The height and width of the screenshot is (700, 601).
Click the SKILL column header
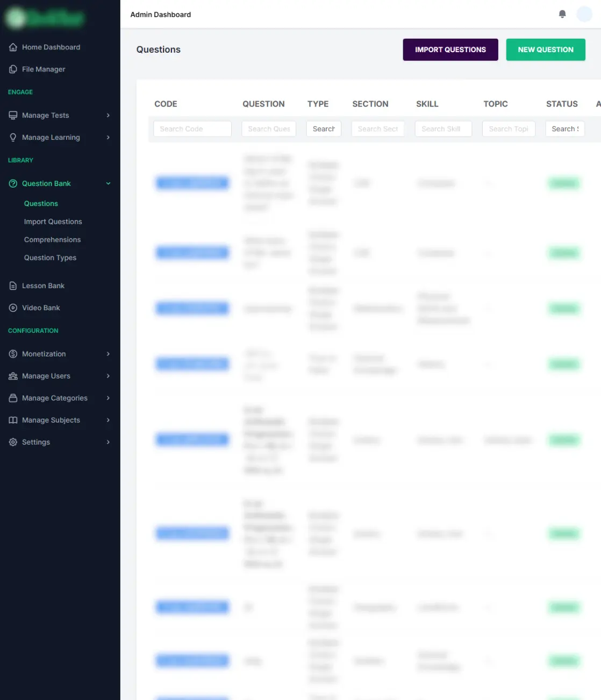point(427,104)
